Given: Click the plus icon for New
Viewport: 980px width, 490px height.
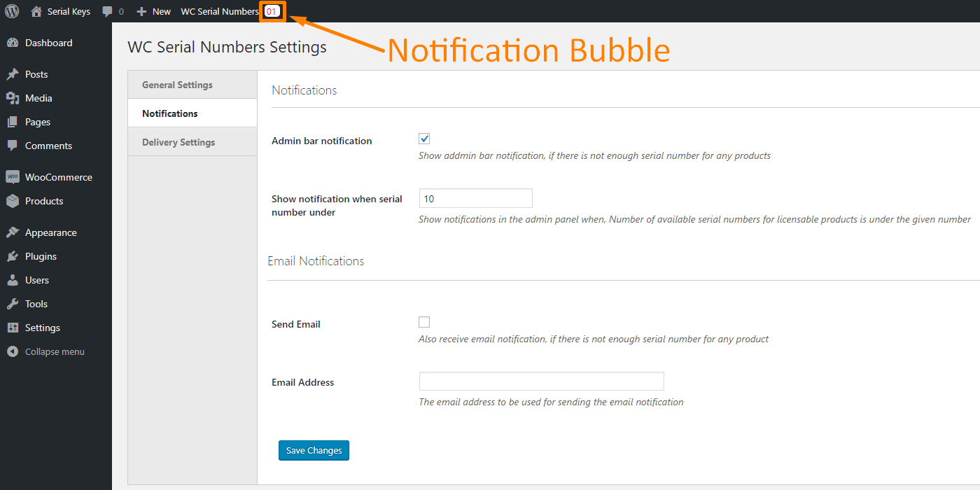Looking at the screenshot, I should [x=141, y=11].
